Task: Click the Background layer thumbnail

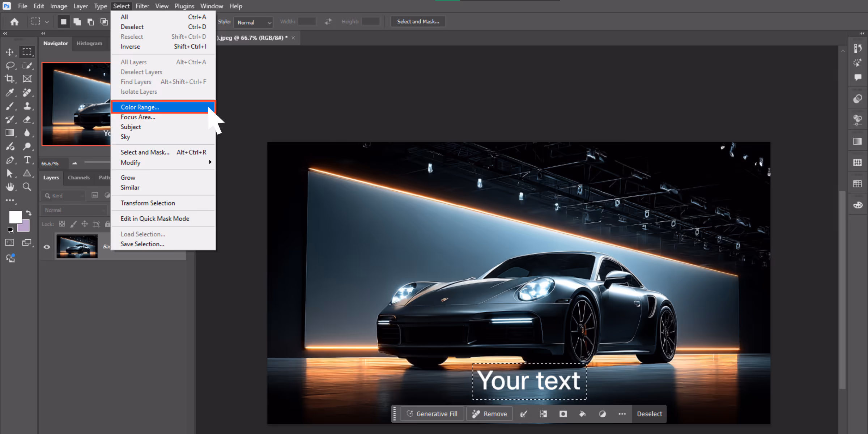Action: click(77, 247)
